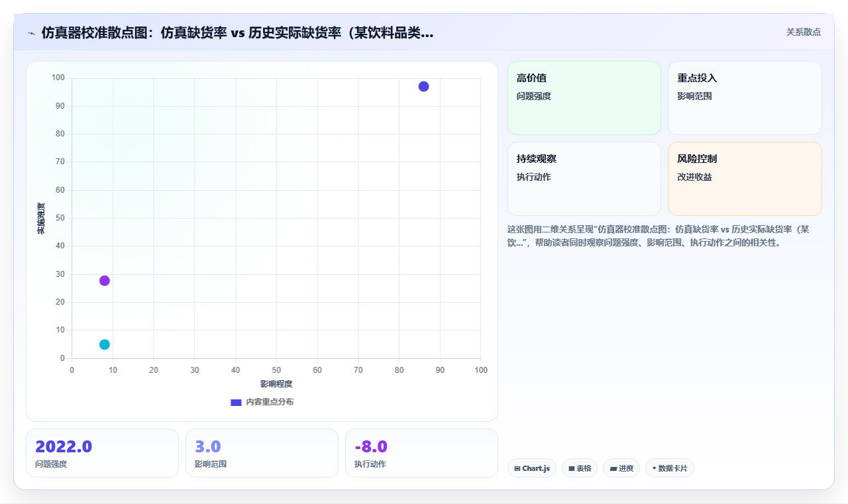Click the lightning icon beside the title
This screenshot has width=848, height=504.
(x=31, y=33)
